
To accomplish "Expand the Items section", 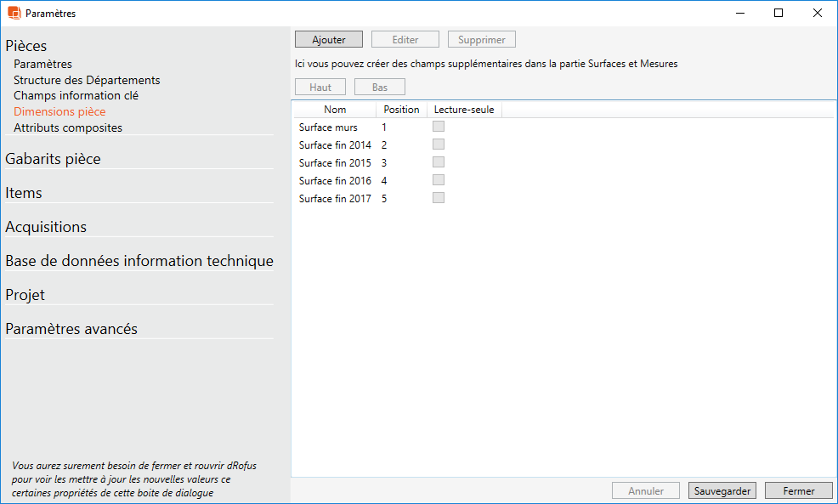I will pyautogui.click(x=24, y=193).
